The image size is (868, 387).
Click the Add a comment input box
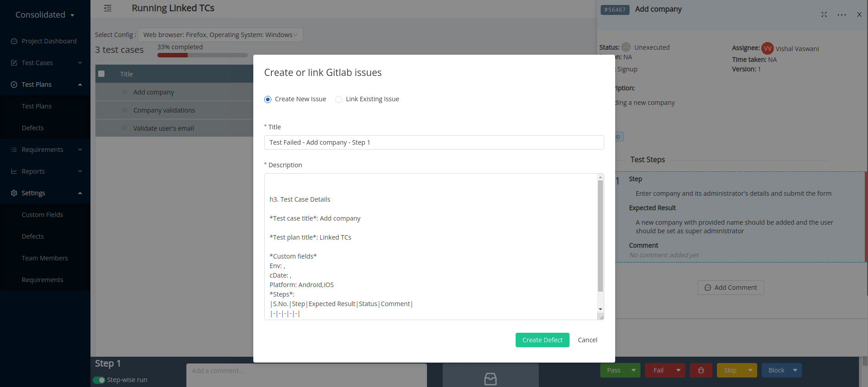click(307, 375)
